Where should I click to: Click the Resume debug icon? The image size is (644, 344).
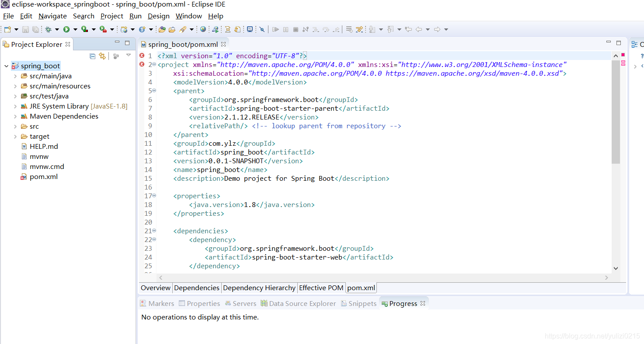pyautogui.click(x=275, y=29)
